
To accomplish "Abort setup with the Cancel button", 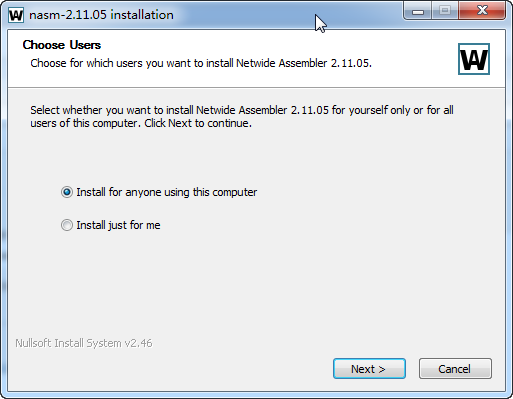I will pyautogui.click(x=455, y=369).
